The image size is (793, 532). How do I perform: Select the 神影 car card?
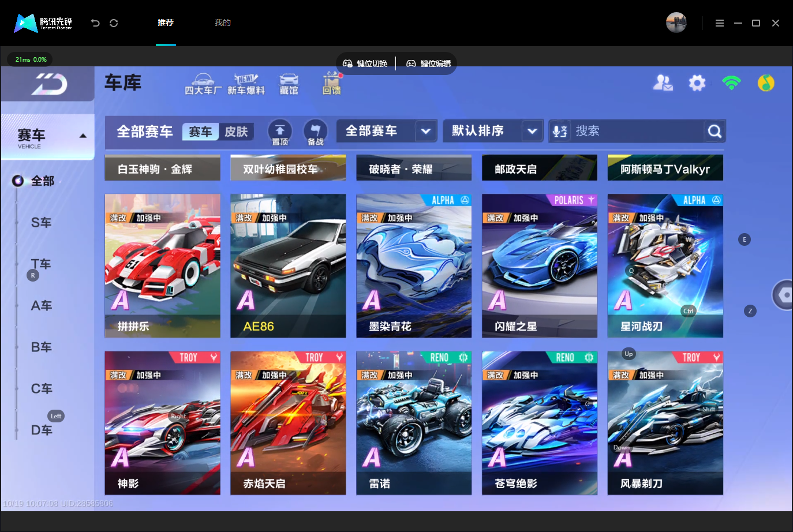pyautogui.click(x=163, y=423)
